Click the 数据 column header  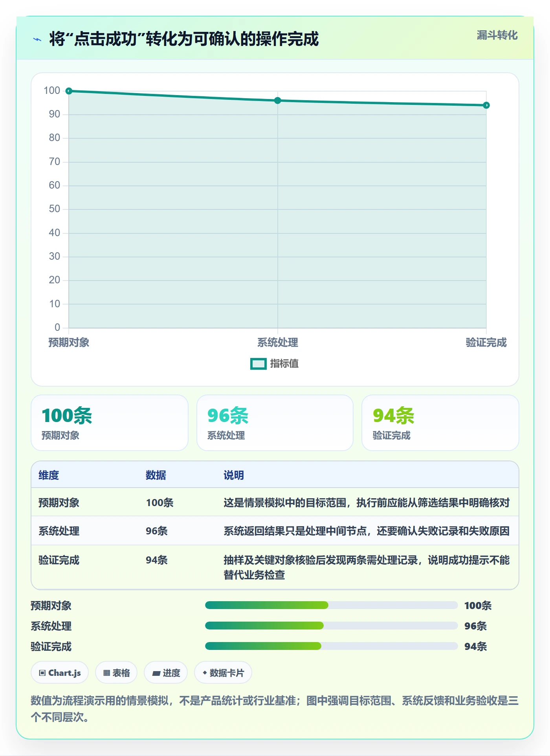point(156,475)
